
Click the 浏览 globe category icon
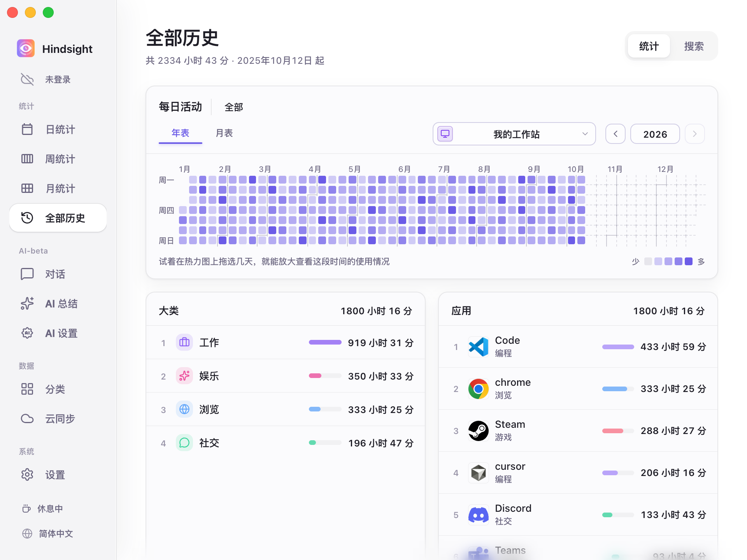pos(184,409)
